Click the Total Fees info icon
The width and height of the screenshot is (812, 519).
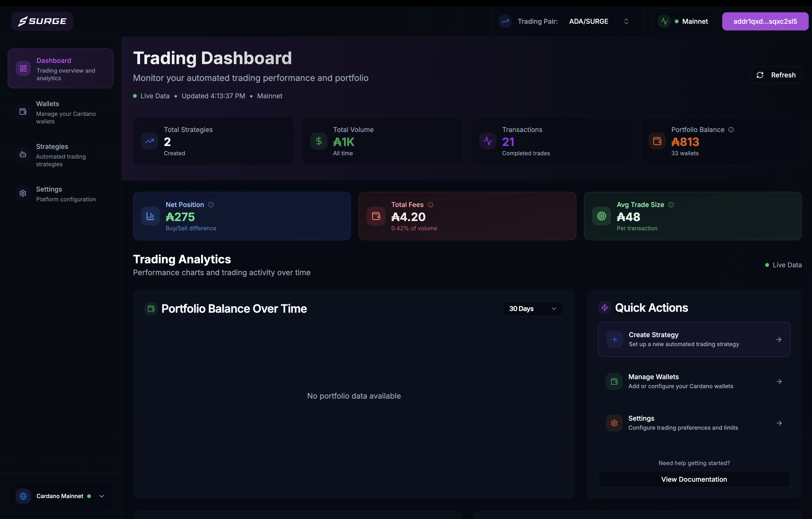point(430,205)
